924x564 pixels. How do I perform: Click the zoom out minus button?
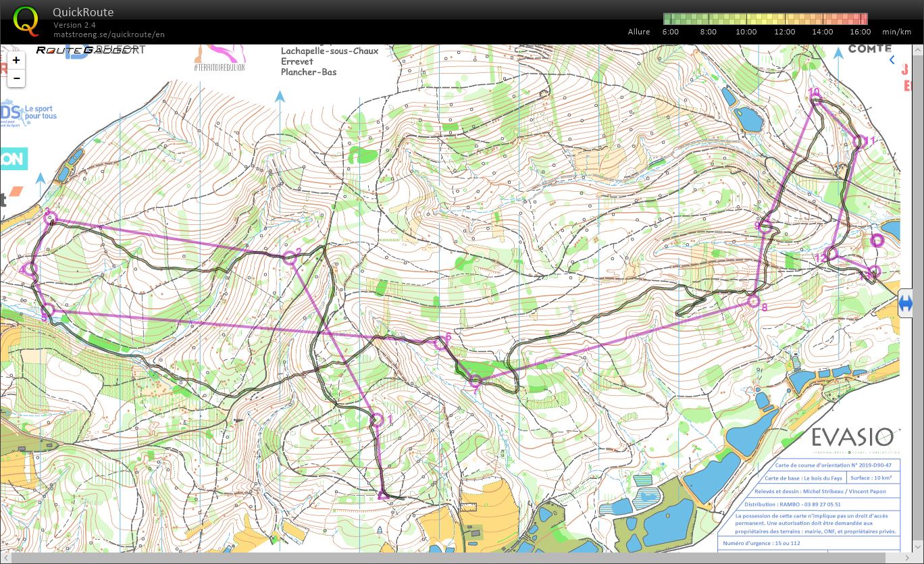[16, 78]
